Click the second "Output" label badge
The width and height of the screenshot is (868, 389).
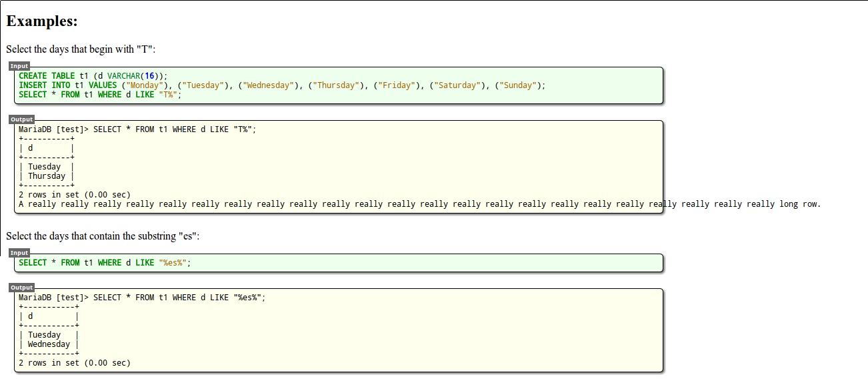(x=21, y=288)
